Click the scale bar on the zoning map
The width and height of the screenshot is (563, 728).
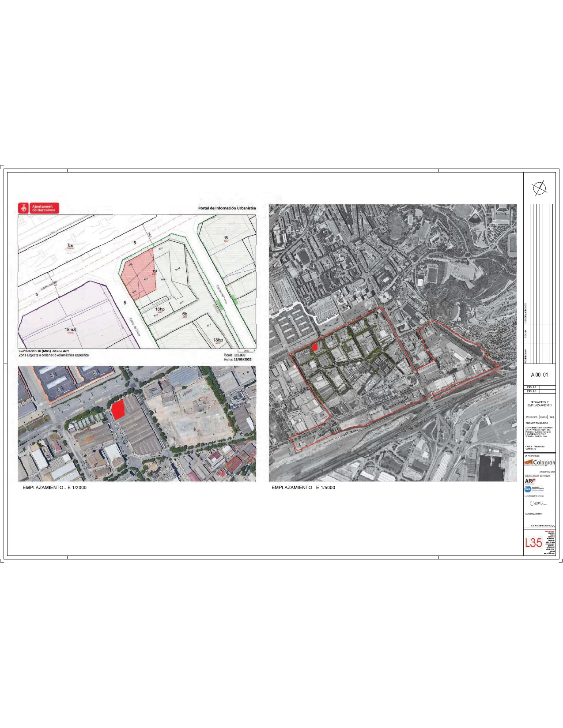click(x=245, y=351)
